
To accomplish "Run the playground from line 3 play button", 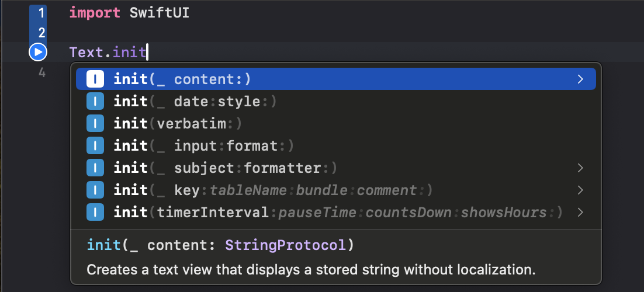I will (37, 53).
